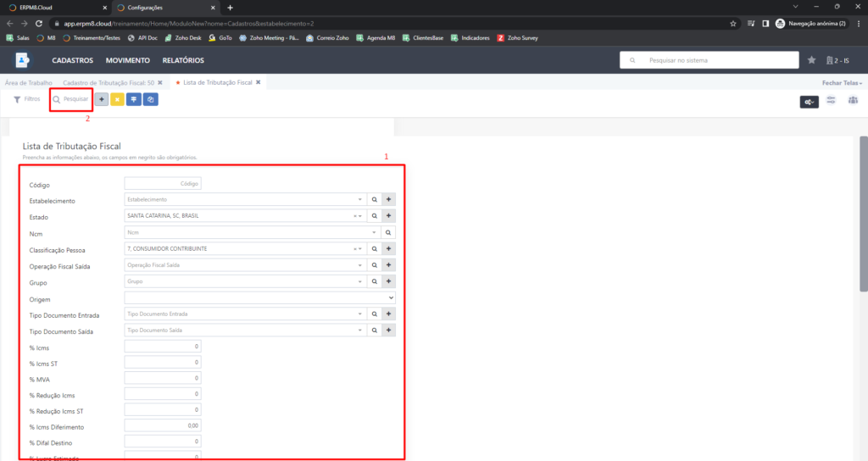
Task: Click the users group icon at top right
Action: pos(853,101)
